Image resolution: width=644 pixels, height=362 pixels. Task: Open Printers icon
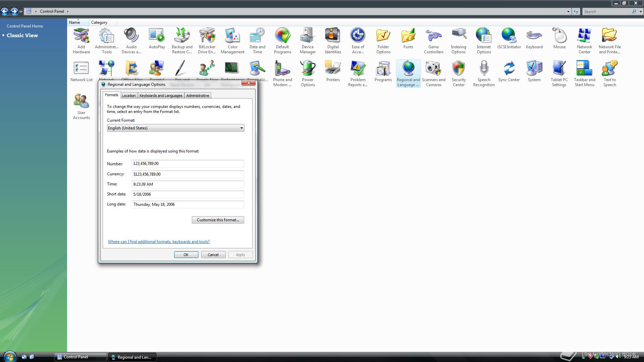click(x=333, y=71)
